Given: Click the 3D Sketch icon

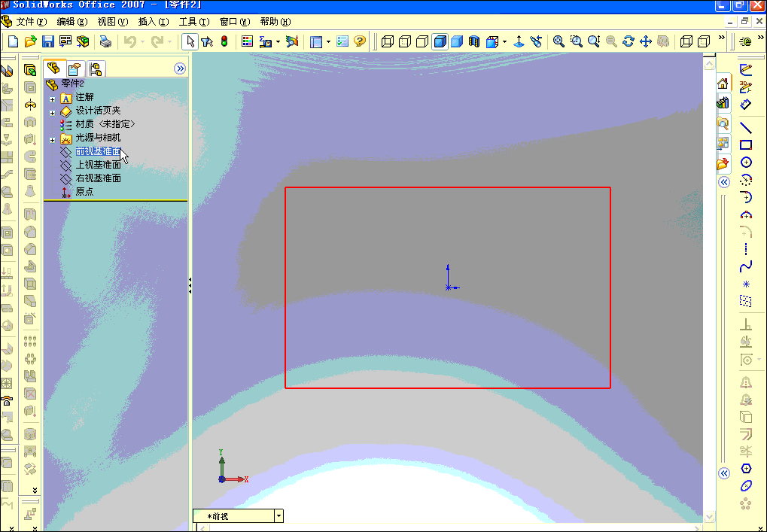Looking at the screenshot, I should 745,87.
